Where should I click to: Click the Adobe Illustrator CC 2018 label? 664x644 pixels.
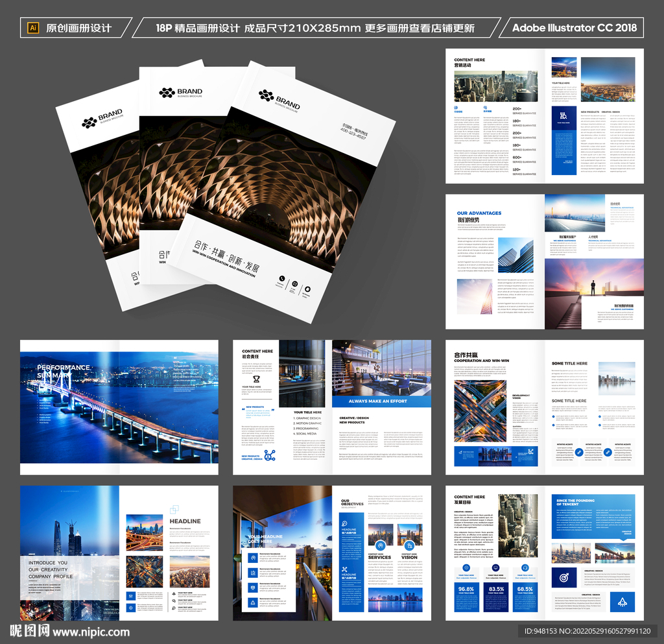point(575,28)
